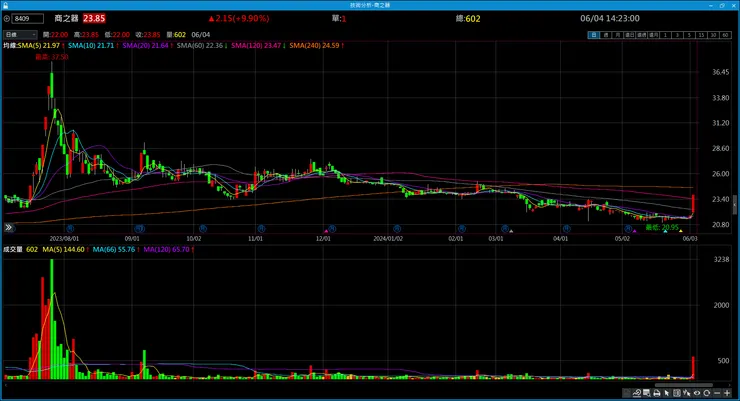740x401 pixels.
Task: Select the 還週 adjusted weekly tab
Action: [x=641, y=35]
